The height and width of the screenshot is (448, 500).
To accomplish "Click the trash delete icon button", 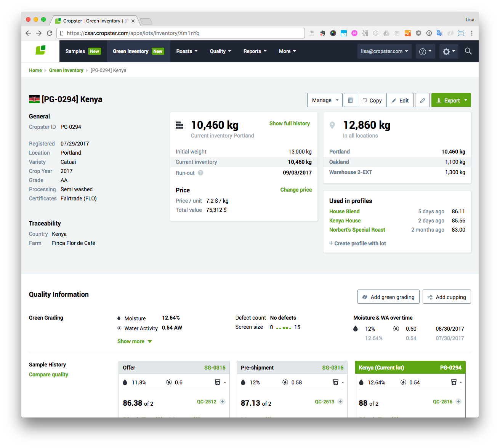I will (x=350, y=100).
